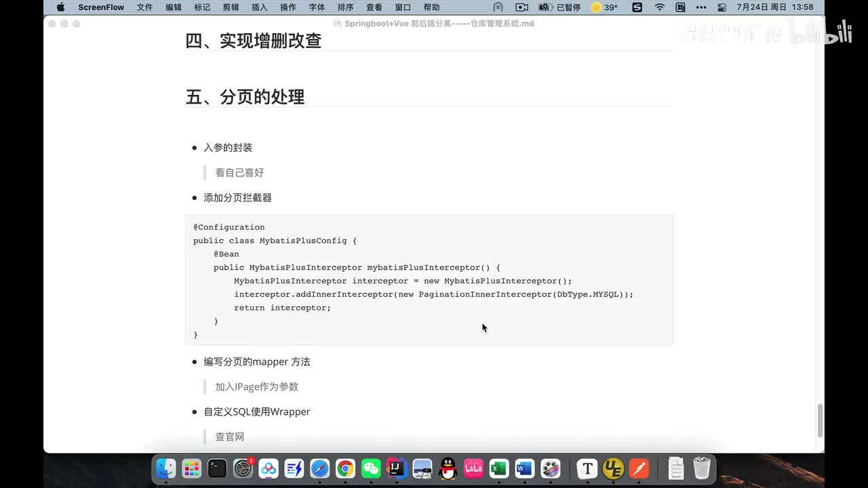Open Wi-Fi status menu
The height and width of the screenshot is (488, 868).
tap(660, 7)
